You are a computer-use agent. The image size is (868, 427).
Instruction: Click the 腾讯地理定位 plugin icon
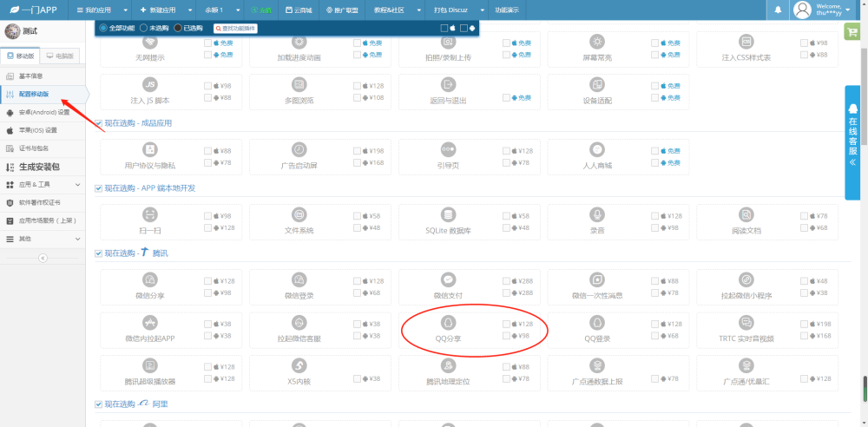coord(449,365)
